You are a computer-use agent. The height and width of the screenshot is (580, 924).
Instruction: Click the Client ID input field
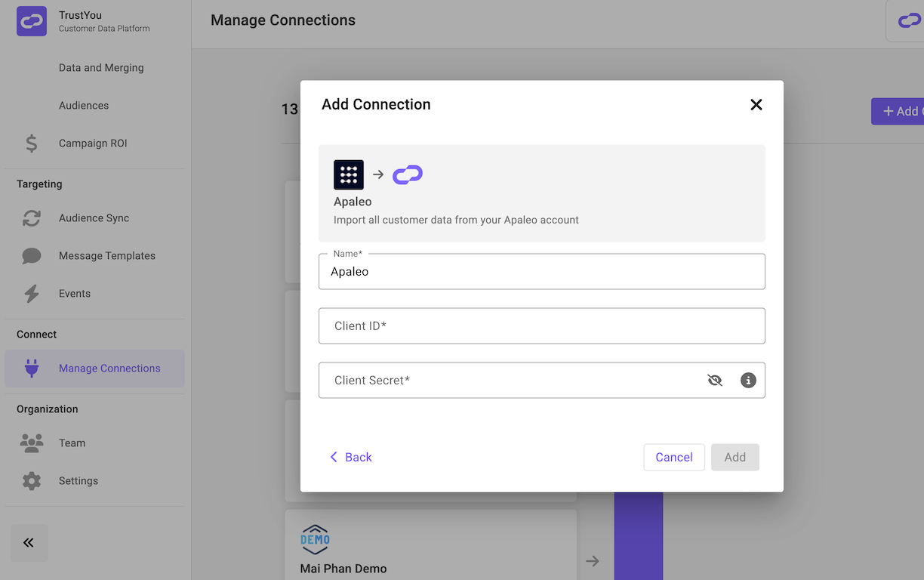542,325
